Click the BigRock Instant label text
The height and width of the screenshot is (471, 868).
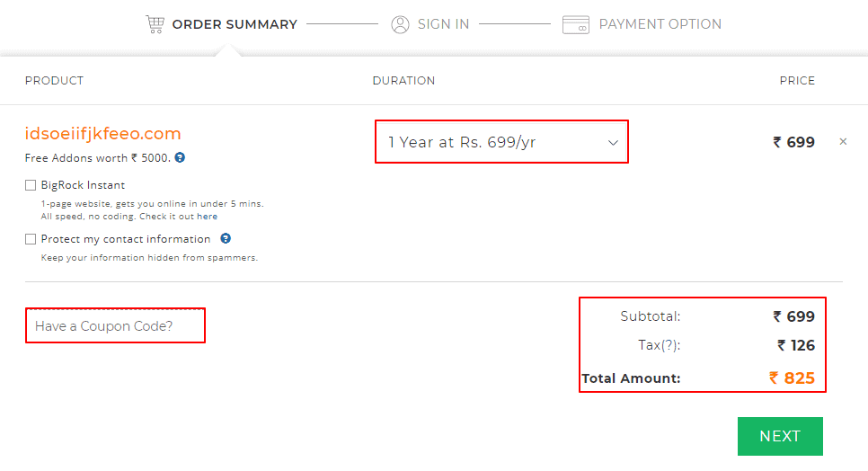click(x=83, y=185)
